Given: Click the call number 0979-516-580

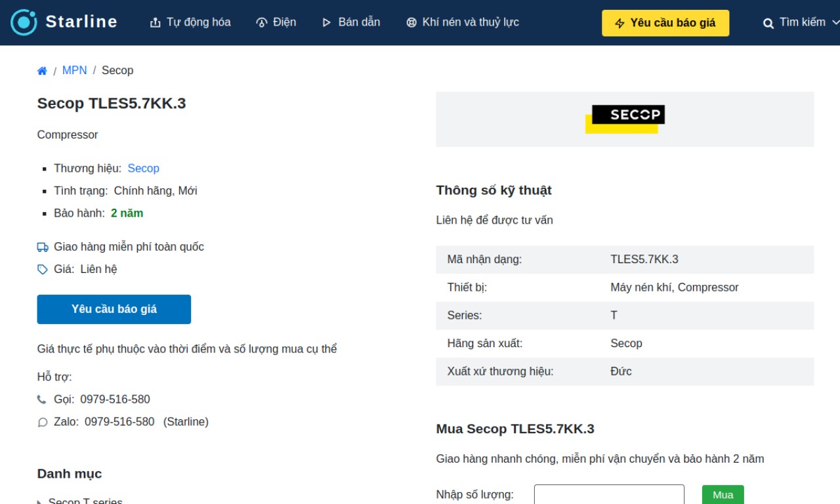Looking at the screenshot, I should (x=115, y=400).
